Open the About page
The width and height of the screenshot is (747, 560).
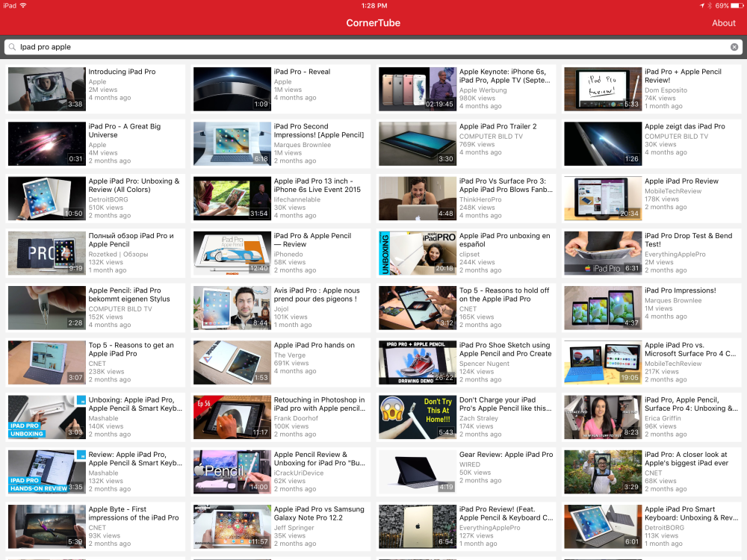[723, 23]
